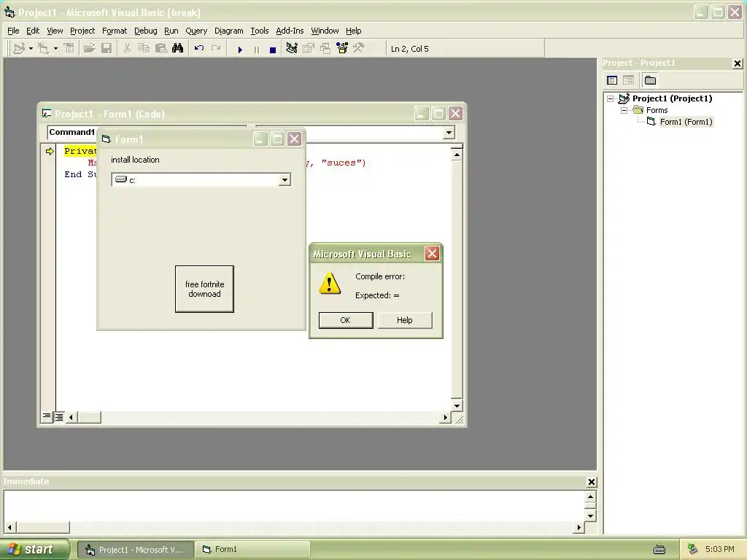Click Help in the Compile error dialog
The image size is (747, 560).
(405, 320)
